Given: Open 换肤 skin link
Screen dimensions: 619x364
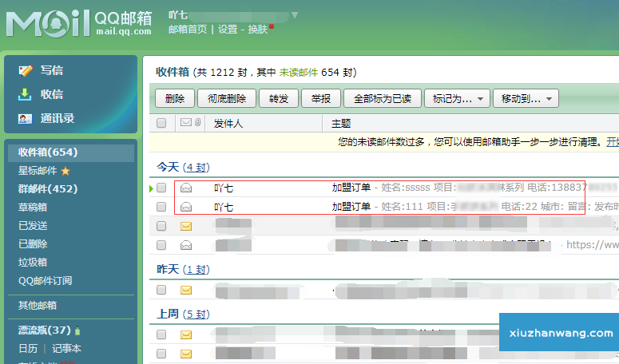Looking at the screenshot, I should pos(258,30).
